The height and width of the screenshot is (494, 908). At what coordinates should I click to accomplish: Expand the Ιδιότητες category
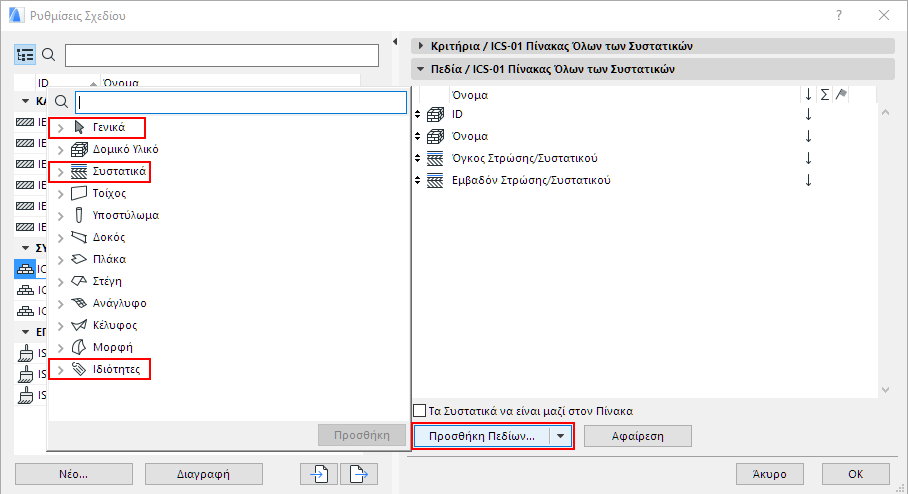click(61, 370)
